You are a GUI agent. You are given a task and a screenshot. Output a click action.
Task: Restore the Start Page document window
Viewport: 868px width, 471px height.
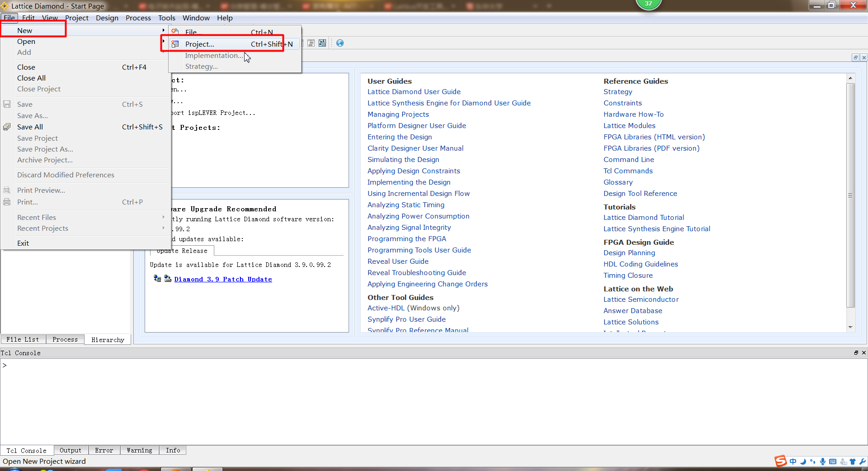point(855,57)
